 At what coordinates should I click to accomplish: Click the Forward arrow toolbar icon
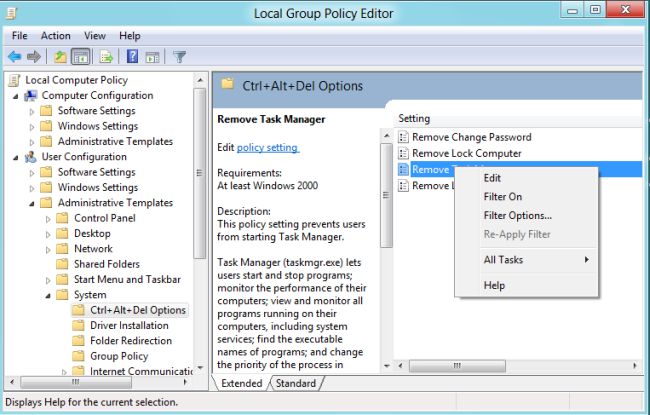[34, 56]
